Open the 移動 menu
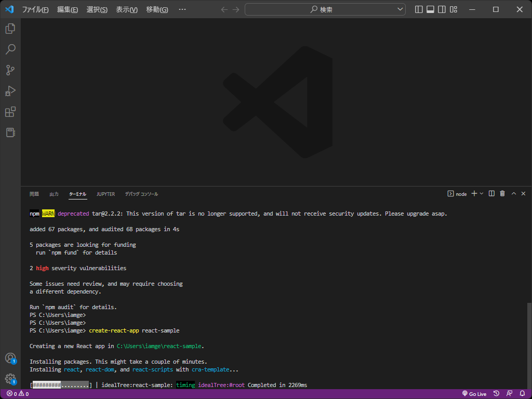The width and height of the screenshot is (532, 399). [x=157, y=9]
